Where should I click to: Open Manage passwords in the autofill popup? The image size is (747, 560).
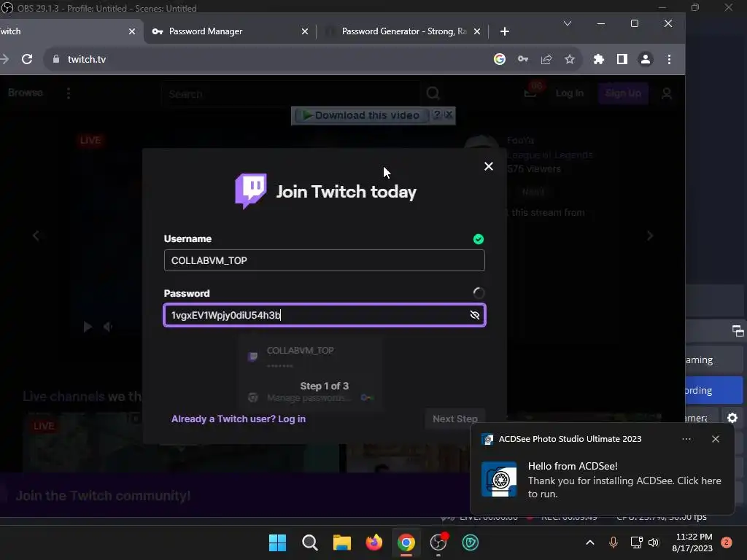coord(309,397)
